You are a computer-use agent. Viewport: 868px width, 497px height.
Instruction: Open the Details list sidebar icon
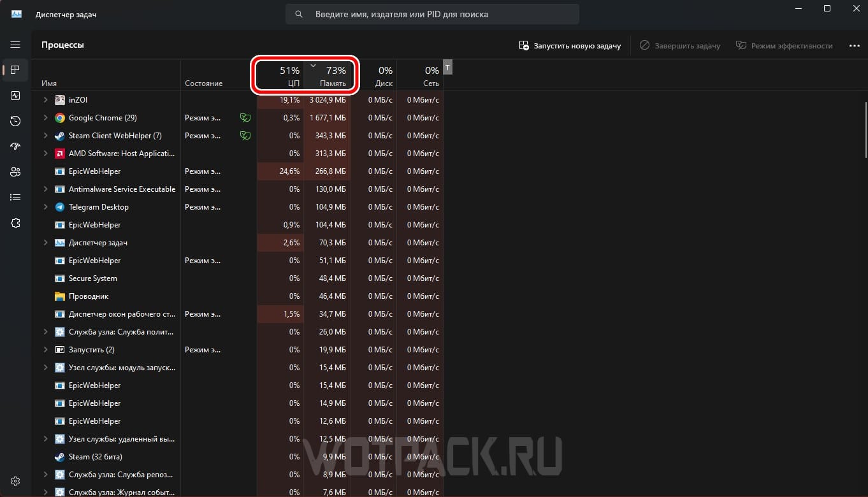click(x=15, y=198)
